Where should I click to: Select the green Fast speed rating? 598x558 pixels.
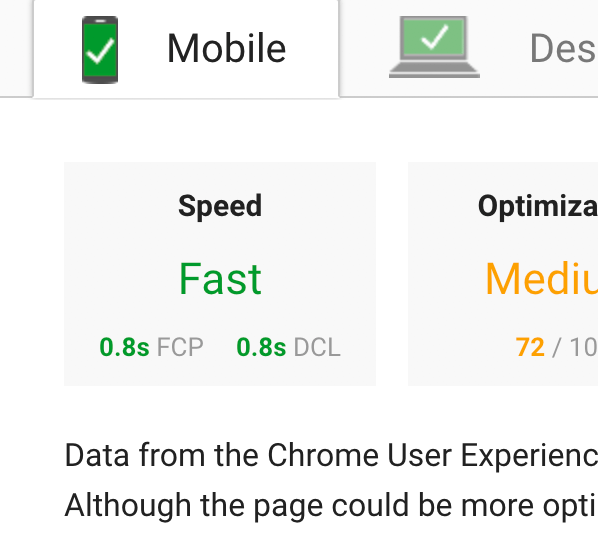(220, 279)
